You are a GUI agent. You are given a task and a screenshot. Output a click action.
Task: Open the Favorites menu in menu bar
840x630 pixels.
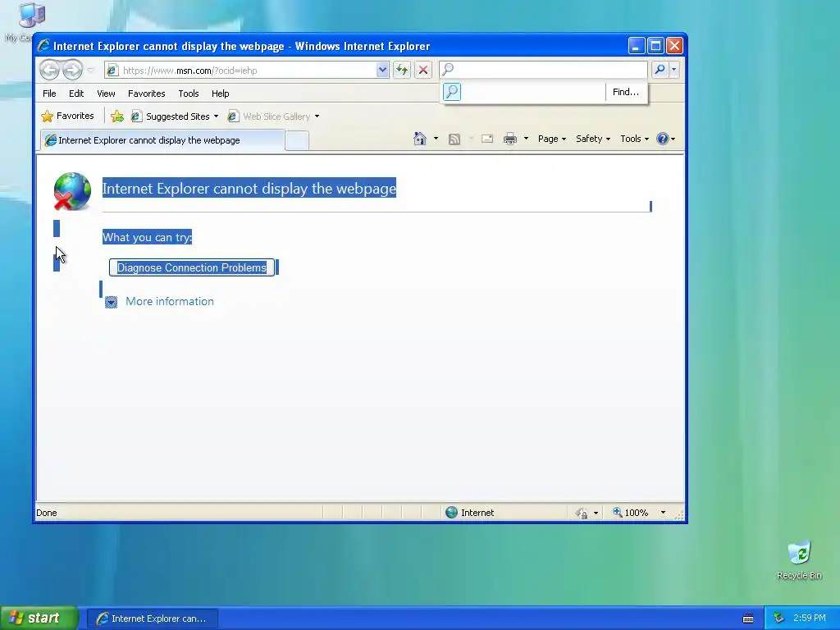[x=146, y=94]
